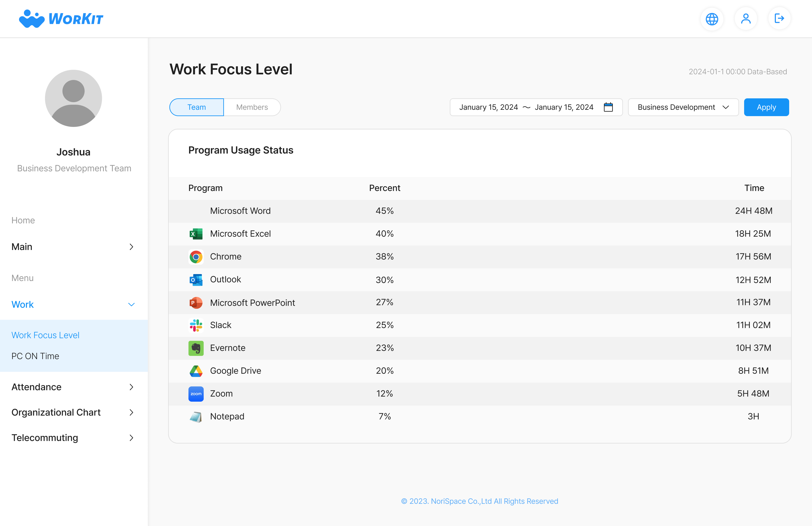
Task: Click the globe language icon
Action: [x=712, y=19]
